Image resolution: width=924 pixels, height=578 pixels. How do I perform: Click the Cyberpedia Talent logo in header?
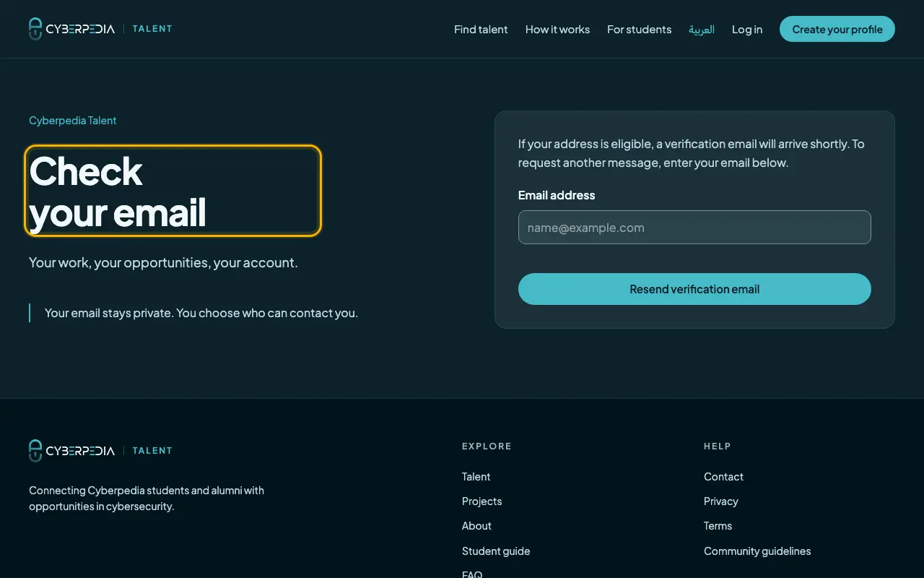[x=100, y=29]
